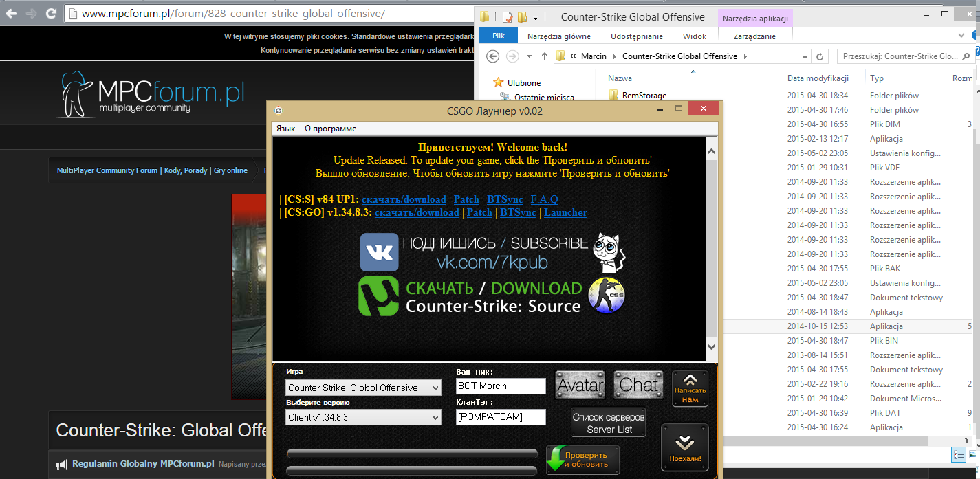Open the Zarządzanie tab
Image resolution: width=980 pixels, height=479 pixels.
tap(754, 36)
